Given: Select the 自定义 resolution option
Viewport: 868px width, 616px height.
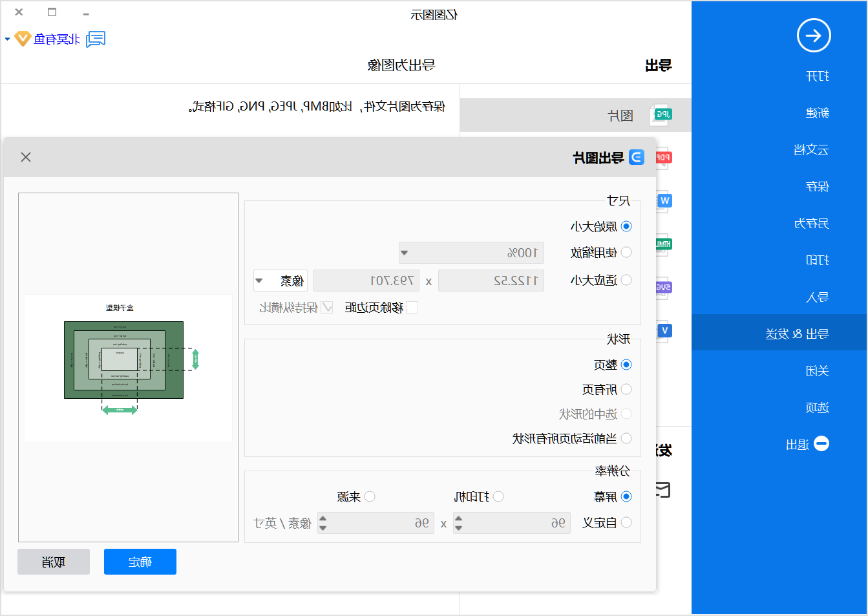Looking at the screenshot, I should 626,522.
